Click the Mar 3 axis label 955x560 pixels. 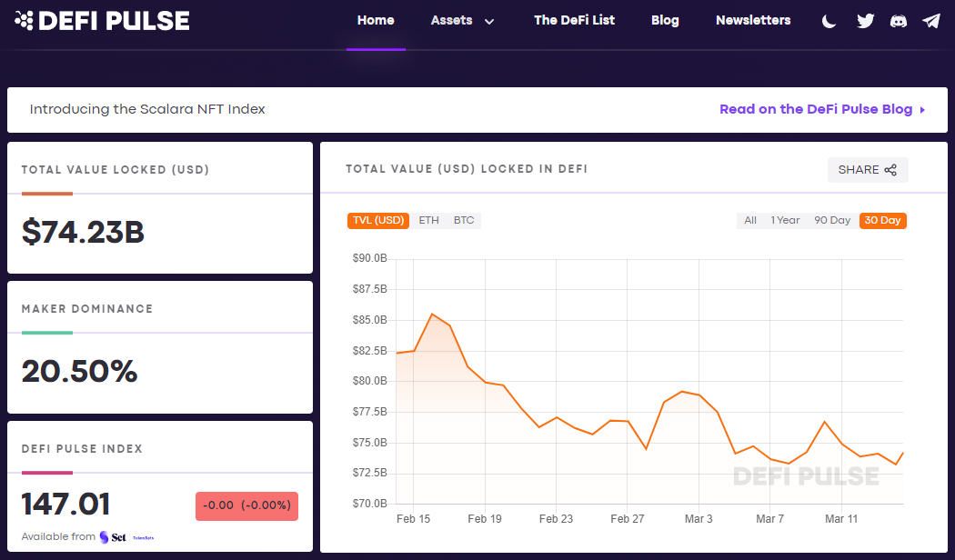[x=698, y=519]
